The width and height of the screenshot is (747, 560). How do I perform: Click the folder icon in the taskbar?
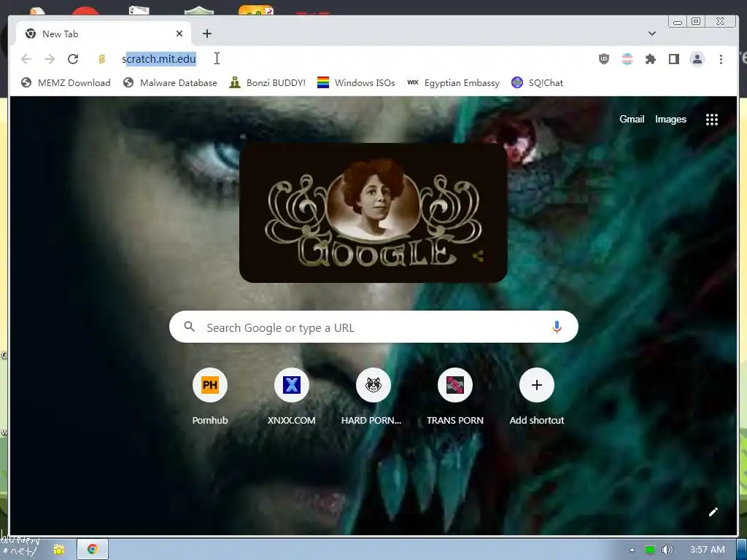pos(58,550)
